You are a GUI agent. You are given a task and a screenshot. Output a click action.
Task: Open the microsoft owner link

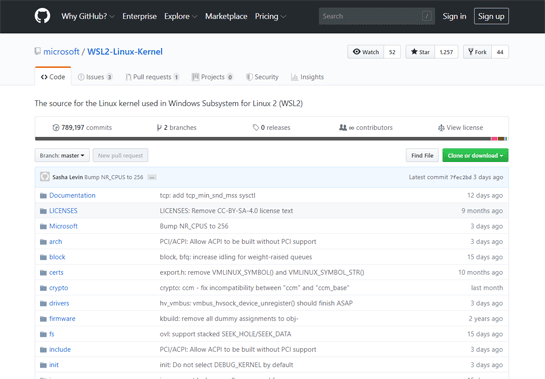point(61,51)
